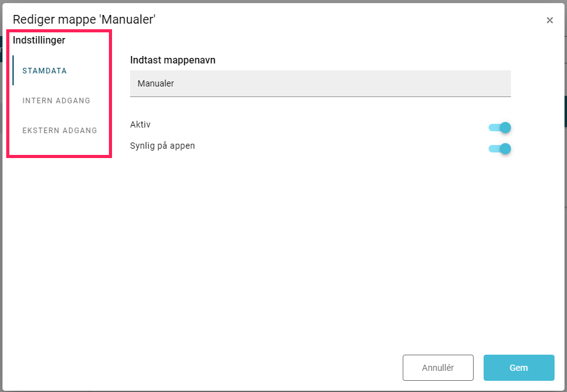Click the round knob of the Aktiv toggle
567x392 pixels.
click(505, 128)
